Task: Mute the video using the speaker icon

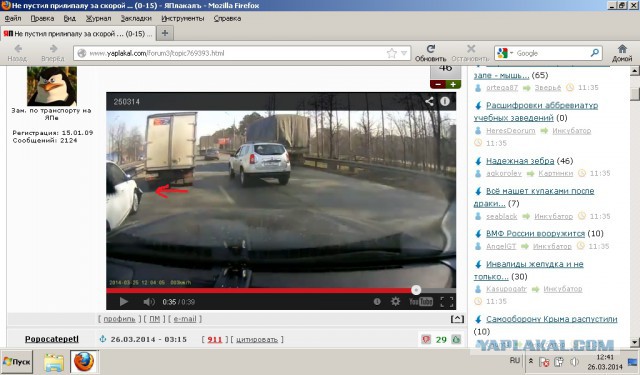Action: pos(149,302)
